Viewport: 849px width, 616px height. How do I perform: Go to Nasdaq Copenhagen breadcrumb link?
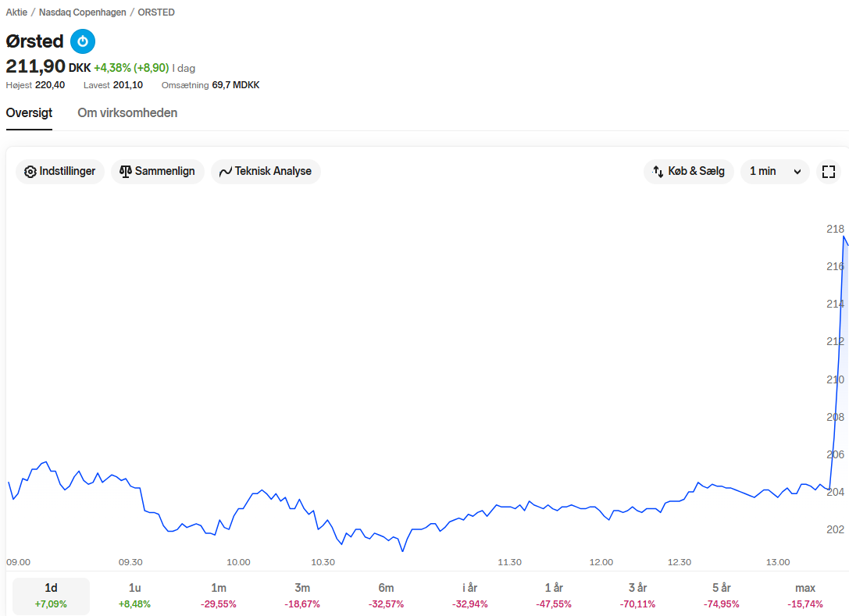point(82,12)
